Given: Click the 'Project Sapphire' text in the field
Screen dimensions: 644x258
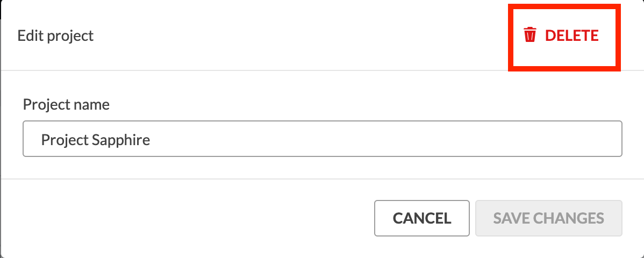Looking at the screenshot, I should pyautogui.click(x=96, y=140).
